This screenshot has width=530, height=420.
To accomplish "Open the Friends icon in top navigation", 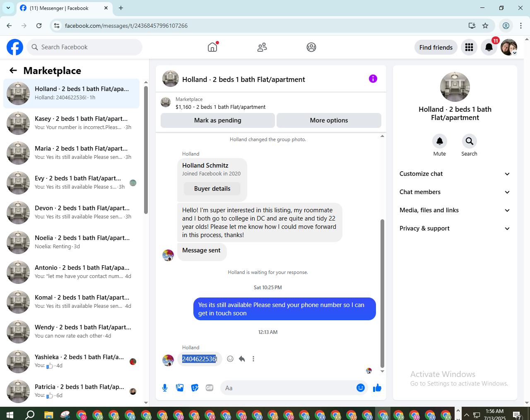I will [x=262, y=47].
